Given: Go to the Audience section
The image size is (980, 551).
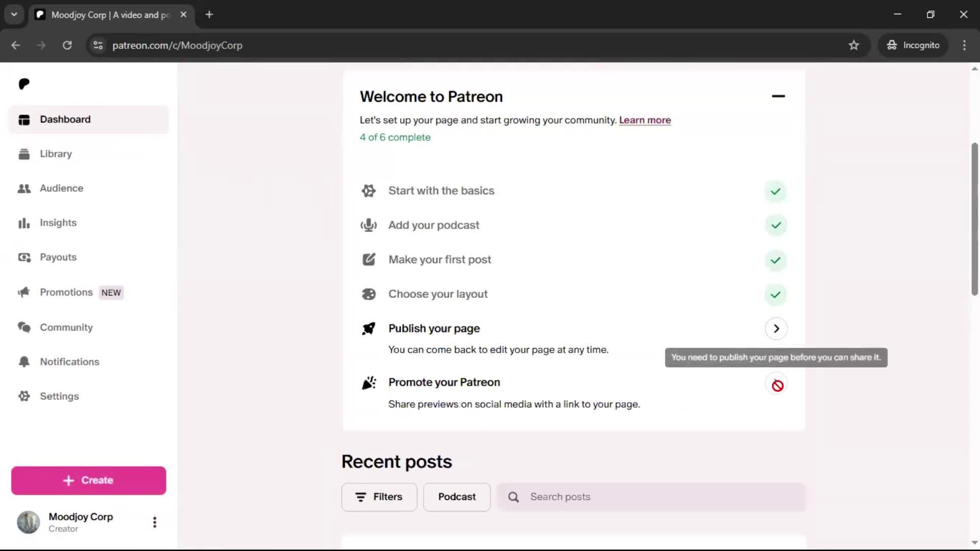Looking at the screenshot, I should point(88,188).
